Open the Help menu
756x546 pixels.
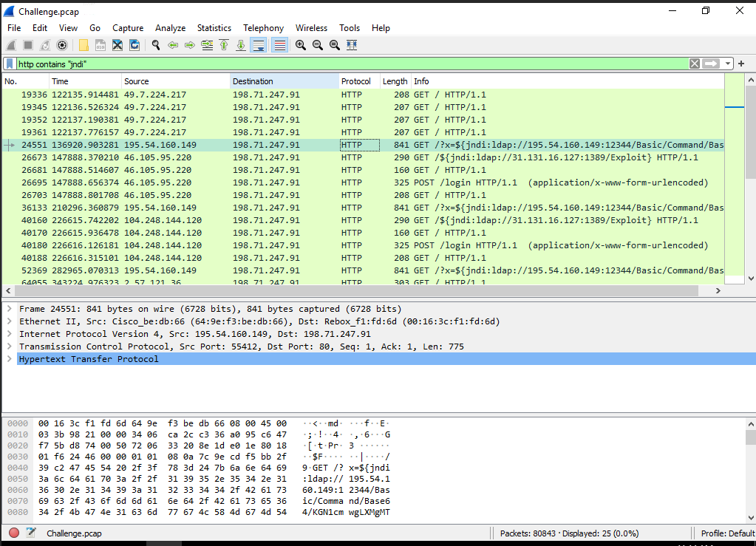pos(381,28)
